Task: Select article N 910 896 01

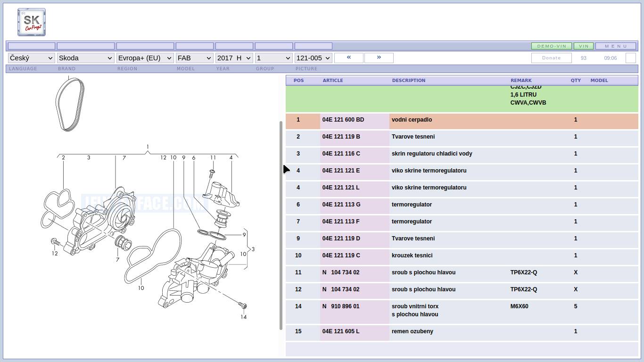Action: pyautogui.click(x=341, y=306)
